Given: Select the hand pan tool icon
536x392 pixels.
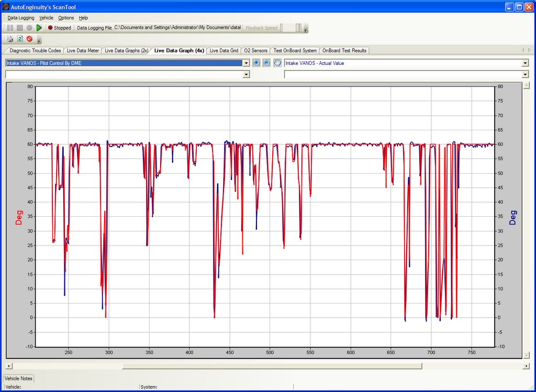Looking at the screenshot, I should click(x=277, y=63).
